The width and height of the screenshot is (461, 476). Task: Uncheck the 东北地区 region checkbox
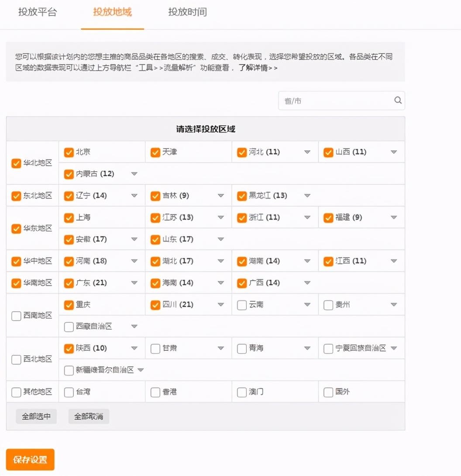pyautogui.click(x=16, y=196)
